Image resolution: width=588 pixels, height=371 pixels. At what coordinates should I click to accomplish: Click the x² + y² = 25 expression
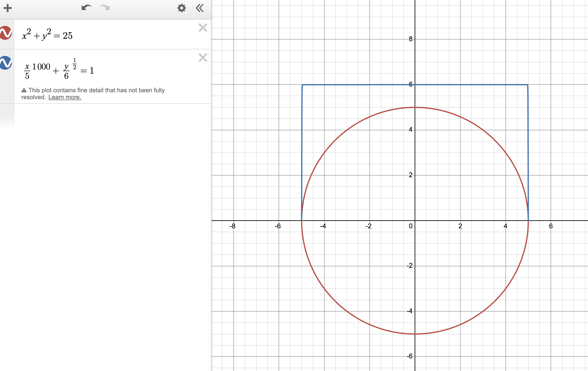[x=47, y=35]
